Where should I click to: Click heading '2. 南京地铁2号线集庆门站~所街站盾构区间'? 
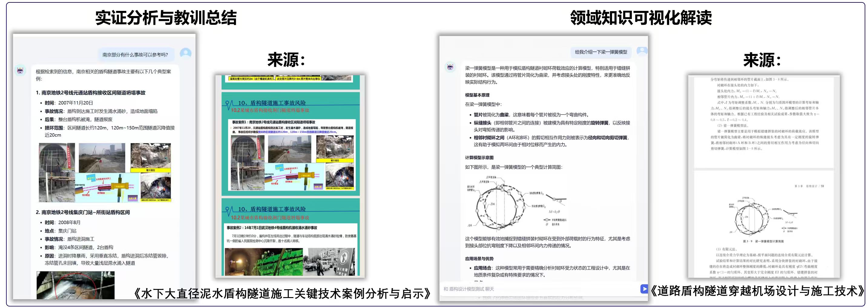(x=83, y=212)
